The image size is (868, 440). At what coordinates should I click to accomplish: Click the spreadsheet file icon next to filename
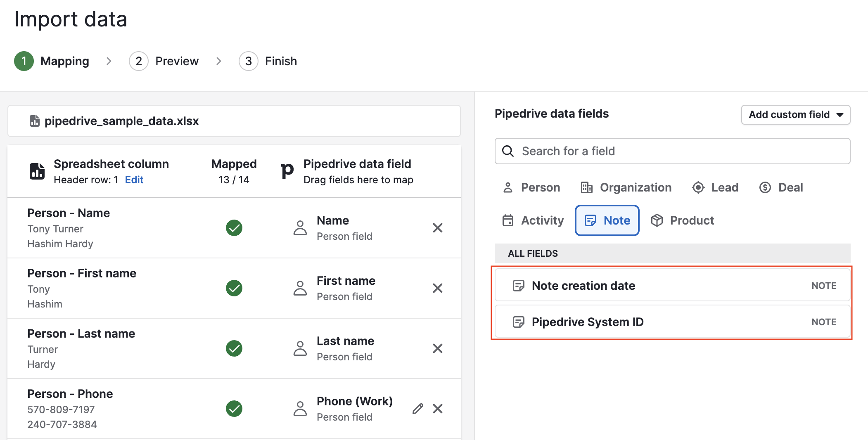pos(35,121)
